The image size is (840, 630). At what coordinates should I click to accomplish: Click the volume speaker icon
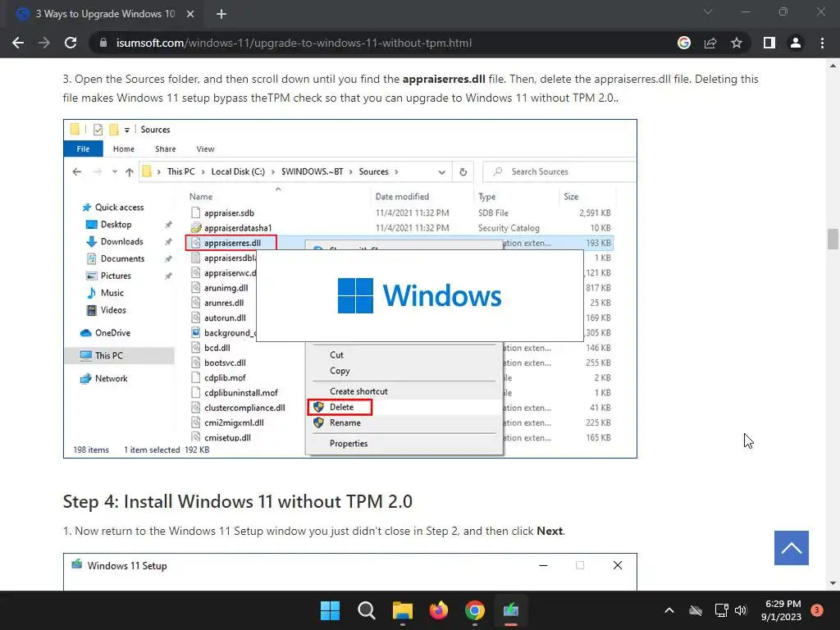pos(741,610)
